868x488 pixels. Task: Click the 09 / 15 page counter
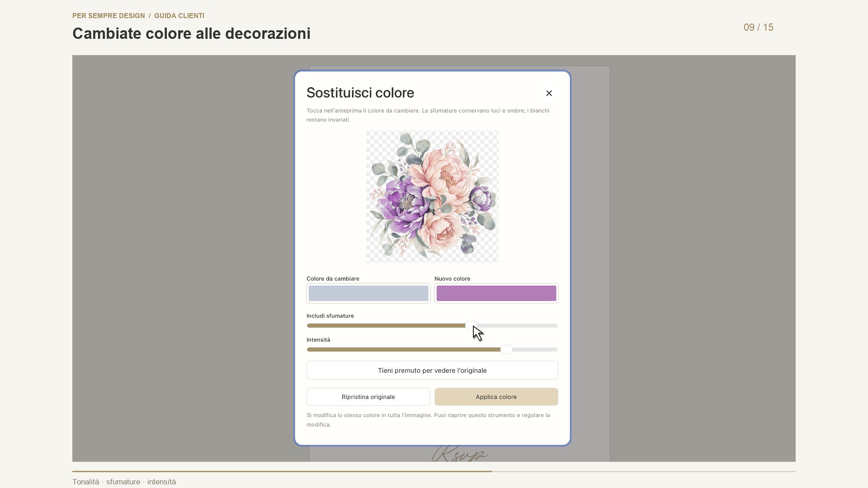[x=759, y=28]
